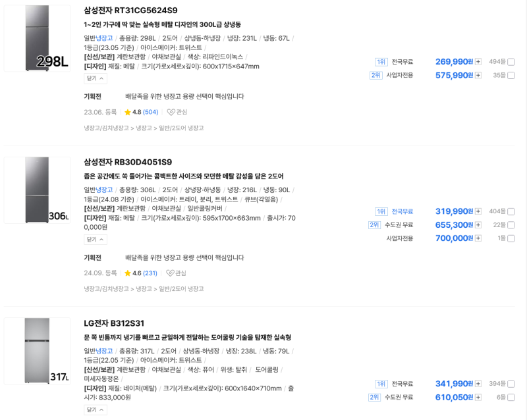Open the 삼성전자 RT31CG5624S9 product title
527x420 pixels.
130,11
